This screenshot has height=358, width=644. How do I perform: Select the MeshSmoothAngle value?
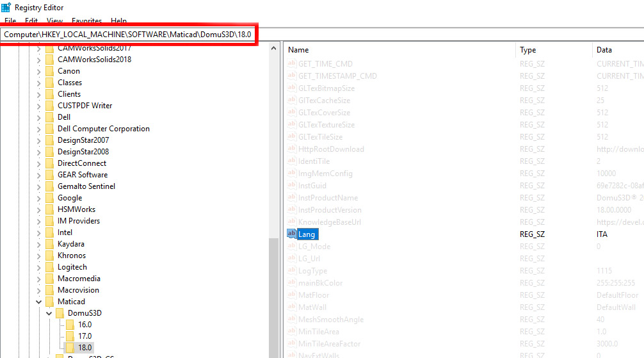(x=330, y=320)
